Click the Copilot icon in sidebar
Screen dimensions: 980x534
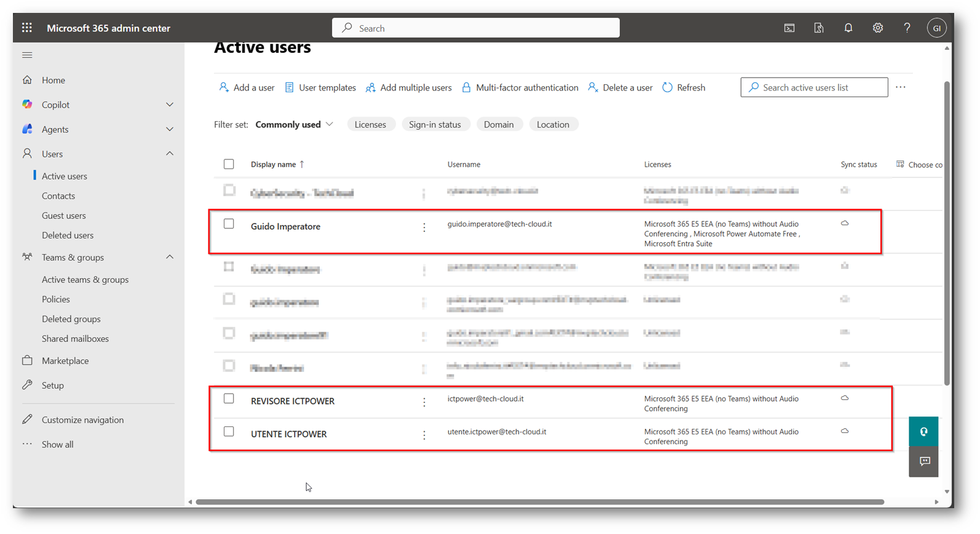tap(27, 105)
